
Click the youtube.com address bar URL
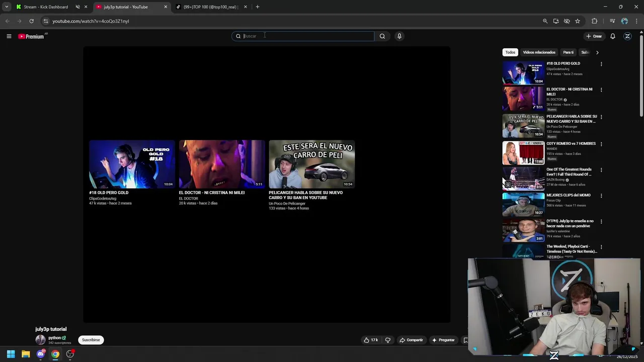(91, 21)
